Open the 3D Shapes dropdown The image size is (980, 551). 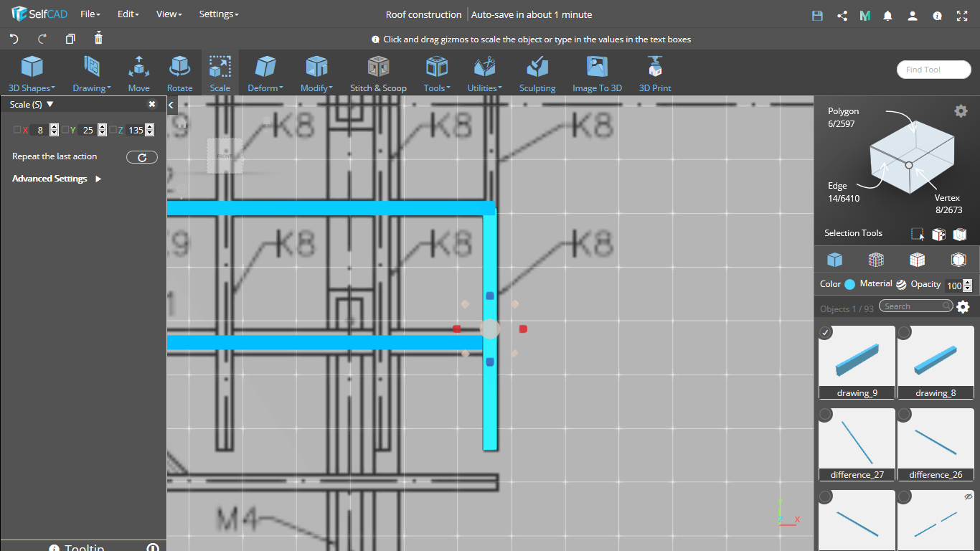30,73
